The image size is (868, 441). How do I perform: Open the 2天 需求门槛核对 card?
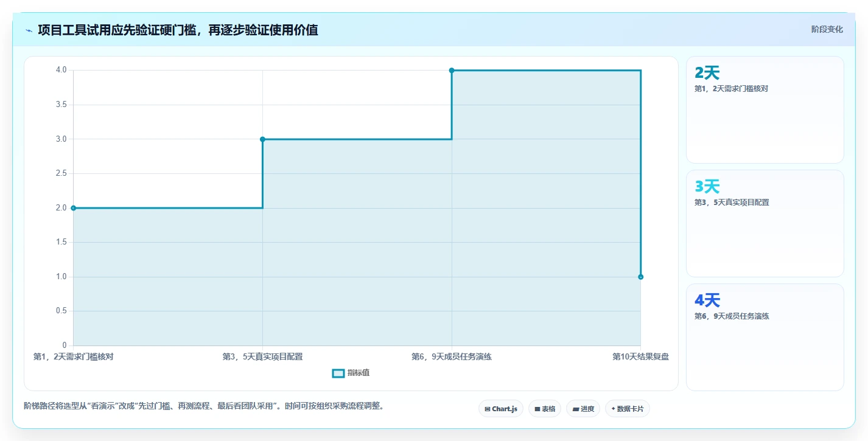click(765, 109)
